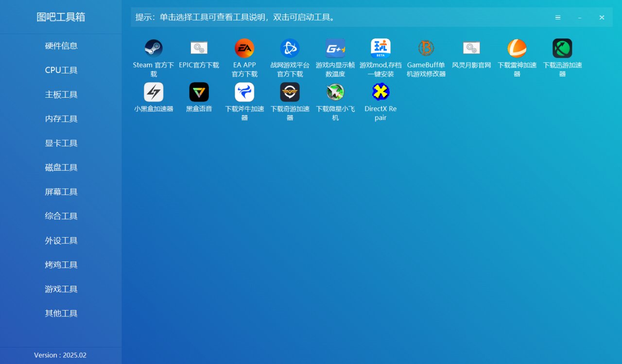Select the 游戏mod,存档一键安装 icon
The height and width of the screenshot is (364, 622).
[x=380, y=48]
